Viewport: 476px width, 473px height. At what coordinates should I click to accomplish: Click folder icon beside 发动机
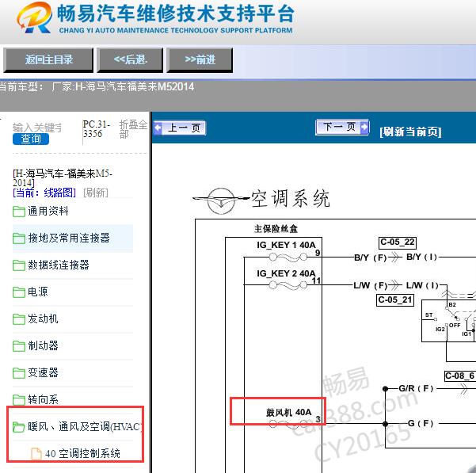(19, 319)
